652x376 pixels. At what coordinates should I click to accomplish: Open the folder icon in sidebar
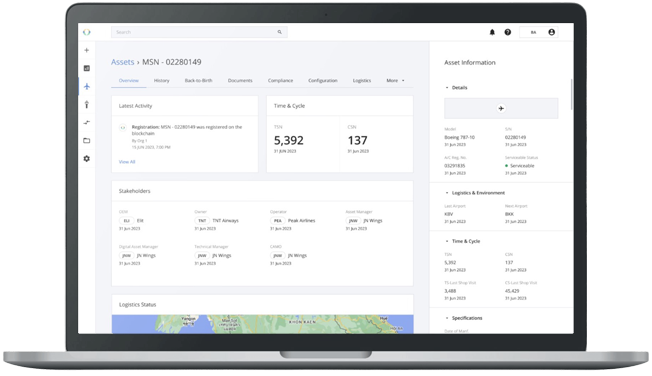pyautogui.click(x=86, y=141)
